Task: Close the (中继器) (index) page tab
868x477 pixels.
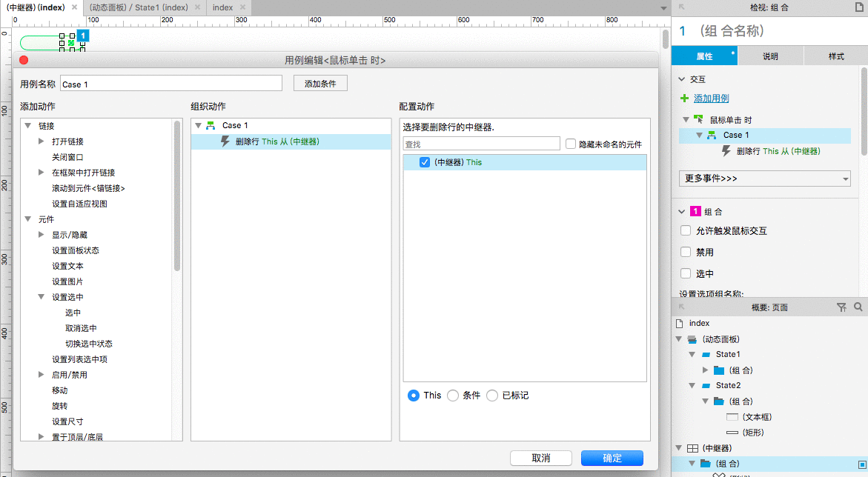Action: click(x=74, y=7)
